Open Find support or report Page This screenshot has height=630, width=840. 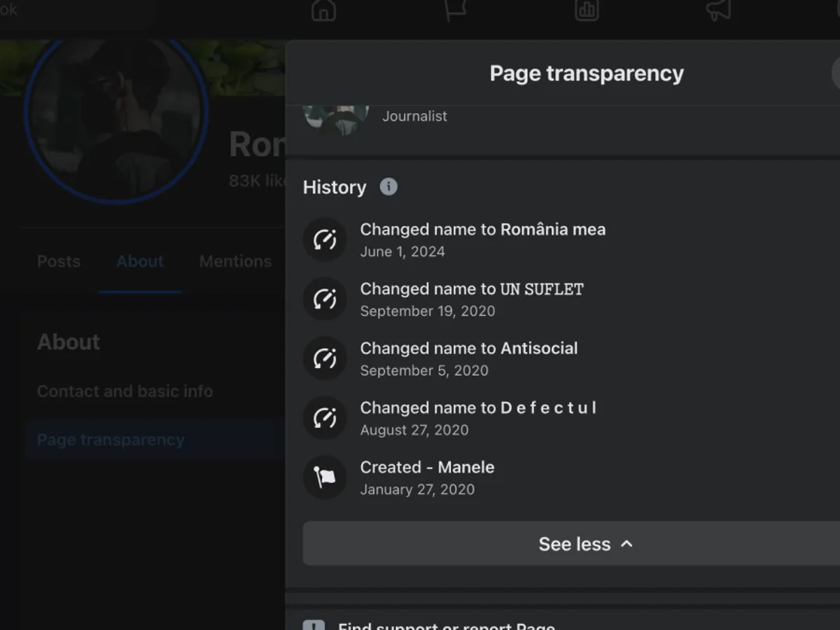[447, 625]
